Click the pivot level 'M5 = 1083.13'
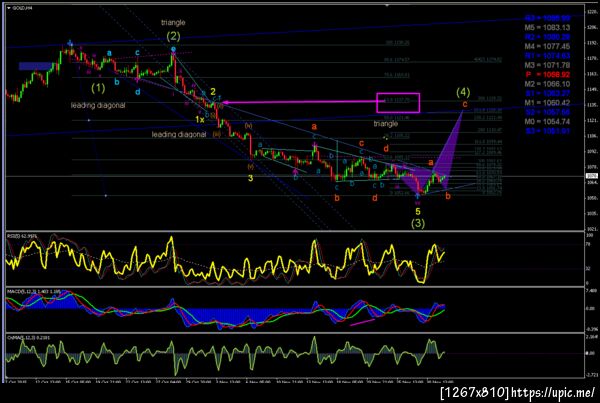The width and height of the screenshot is (600, 403). (547, 28)
